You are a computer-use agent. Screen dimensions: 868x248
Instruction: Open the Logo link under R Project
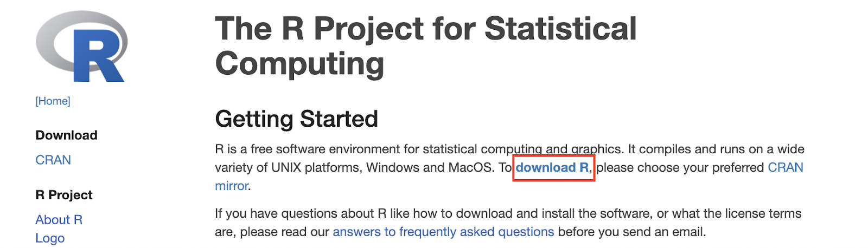click(x=50, y=238)
